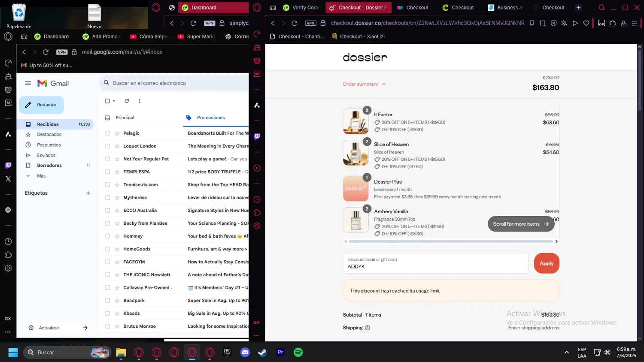The width and height of the screenshot is (644, 362).
Task: Open Super Mario YouTube tab
Action: point(196,36)
